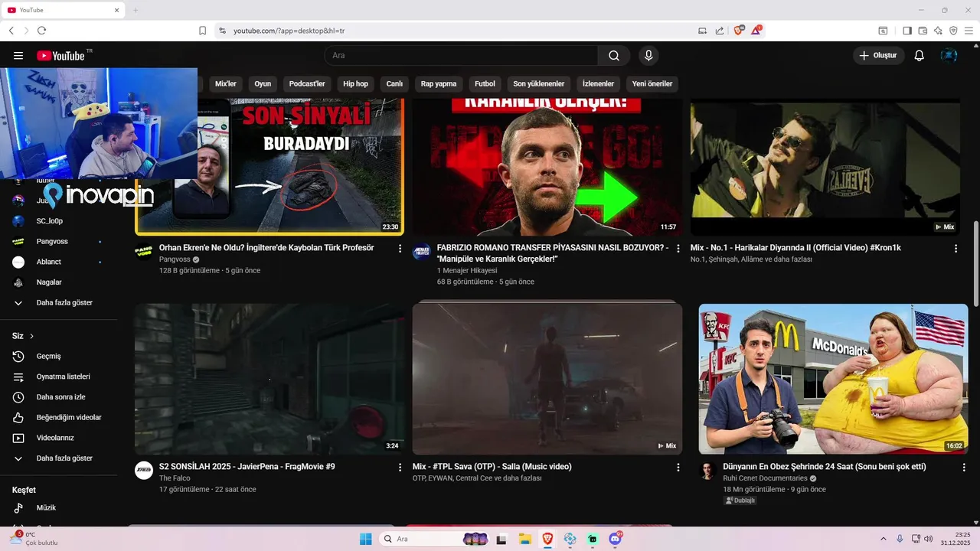Start voice search with the microphone
The width and height of the screenshot is (980, 551).
(x=648, y=55)
